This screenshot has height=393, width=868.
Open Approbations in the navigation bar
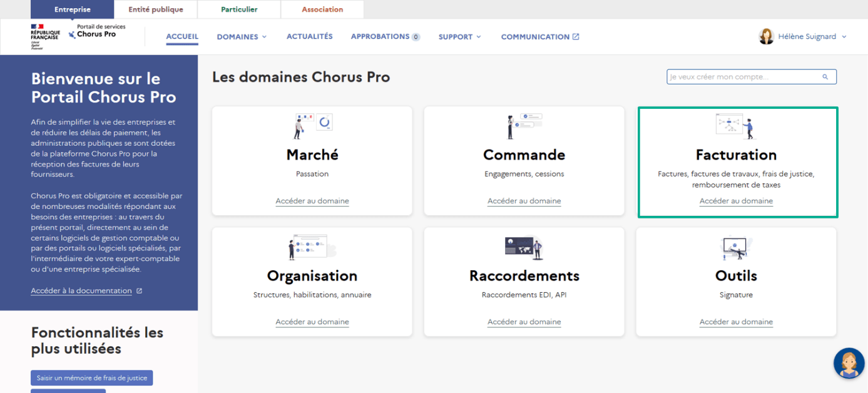pos(385,37)
